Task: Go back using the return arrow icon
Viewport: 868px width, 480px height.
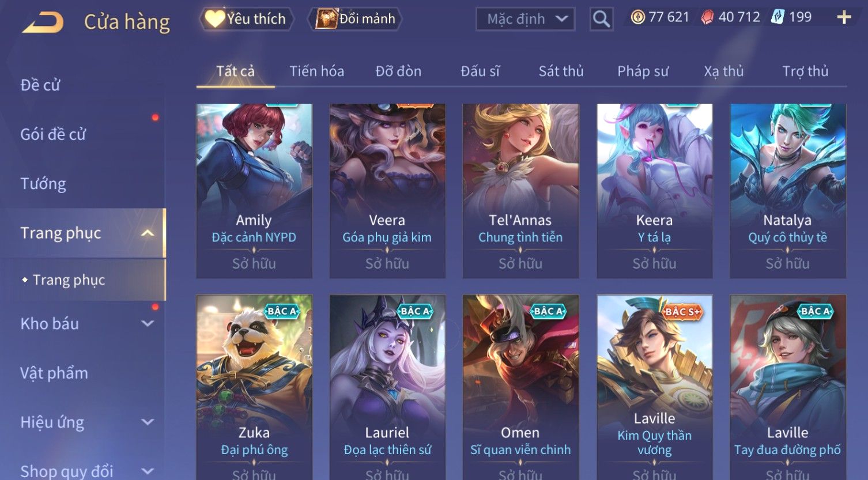Action: pyautogui.click(x=43, y=22)
